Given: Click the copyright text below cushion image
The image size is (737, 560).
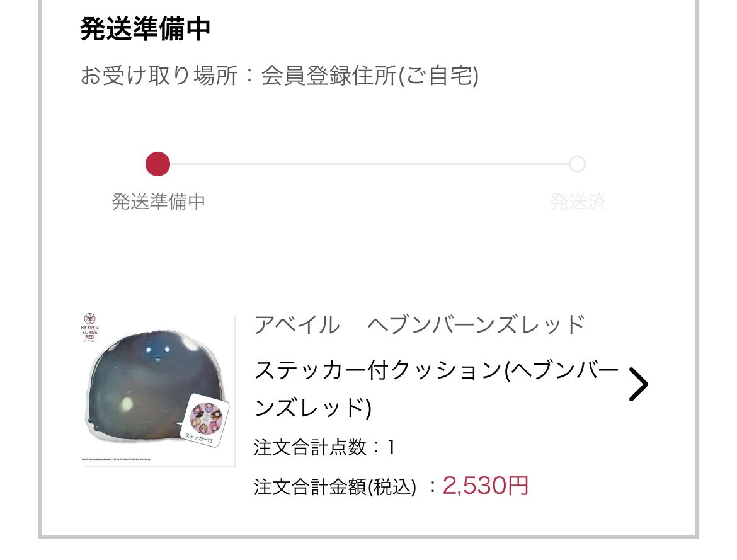Looking at the screenshot, I should pyautogui.click(x=116, y=459).
